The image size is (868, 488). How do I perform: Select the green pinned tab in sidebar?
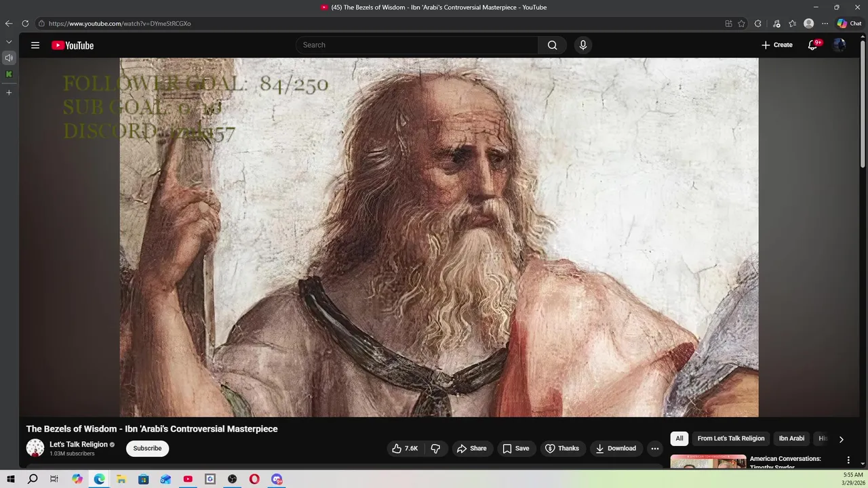(9, 74)
